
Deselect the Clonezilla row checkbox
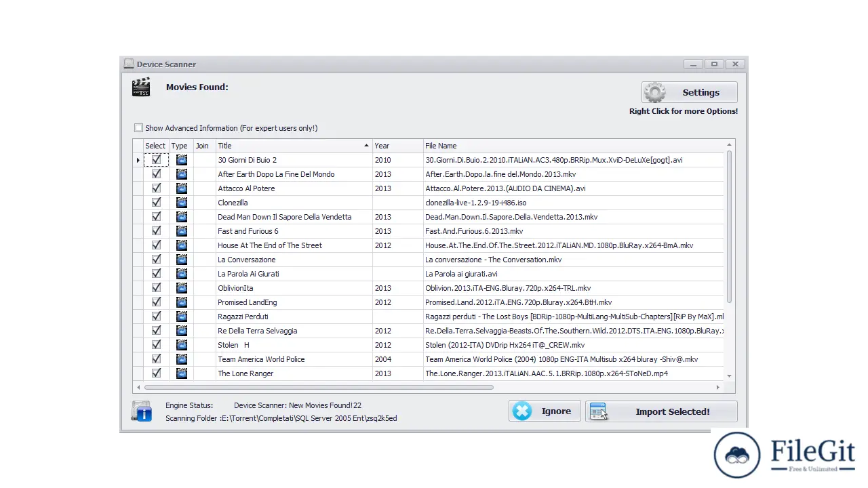tap(156, 203)
